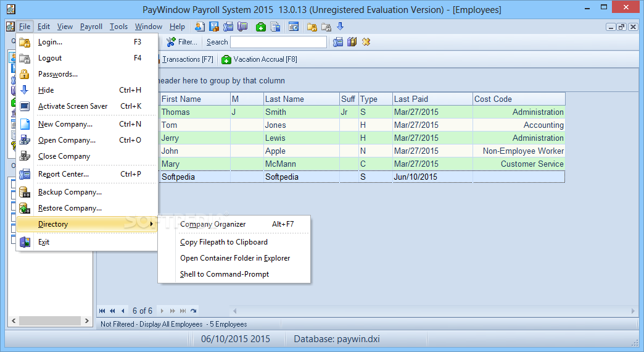644x352 pixels.
Task: Click the blue fax machine icon in the top toolbar
Action: [x=228, y=27]
